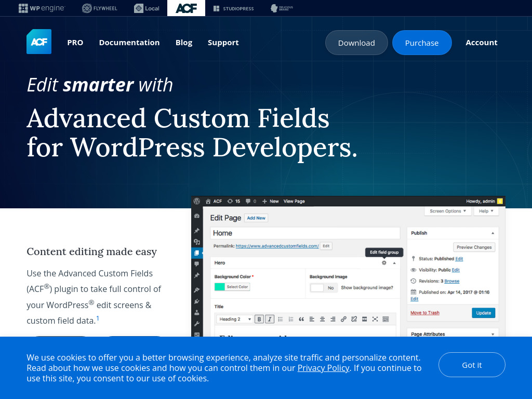Image resolution: width=532 pixels, height=399 pixels.
Task: Click the Home page title field
Action: pyautogui.click(x=305, y=233)
